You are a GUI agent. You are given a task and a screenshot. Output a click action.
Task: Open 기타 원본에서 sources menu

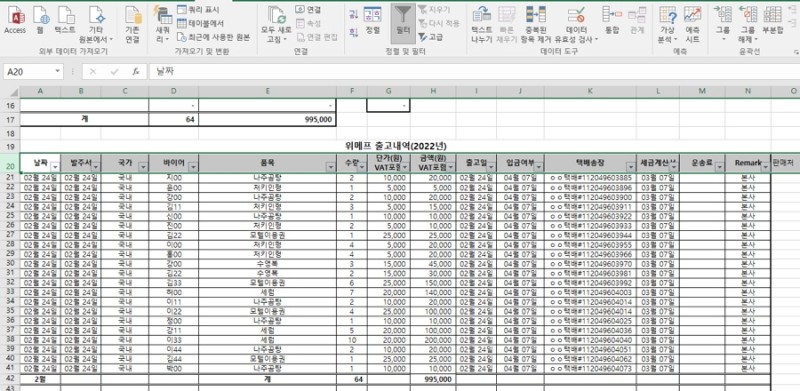click(96, 25)
